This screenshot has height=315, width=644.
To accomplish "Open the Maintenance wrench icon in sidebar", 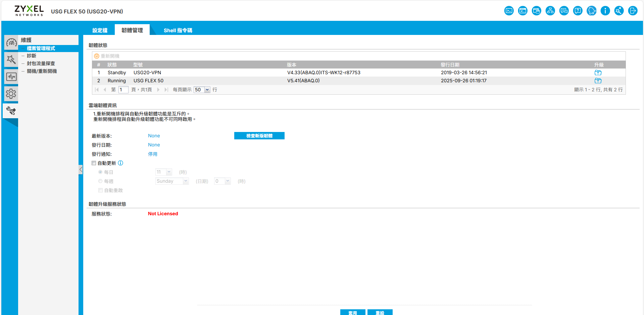I will 11,110.
